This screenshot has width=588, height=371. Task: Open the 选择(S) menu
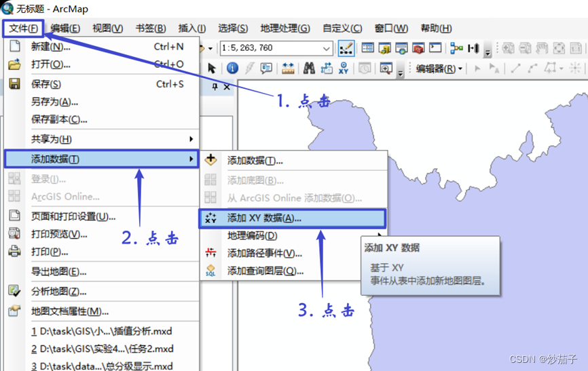point(233,28)
